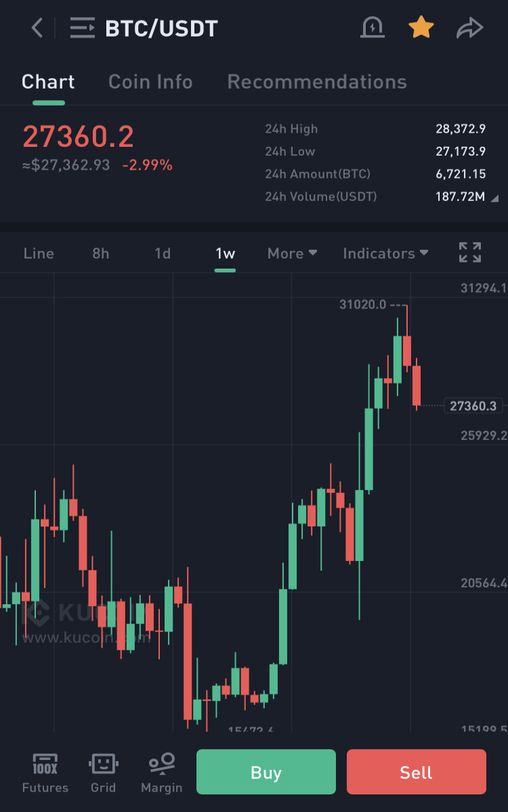Tap the red Sell button

pos(417,772)
